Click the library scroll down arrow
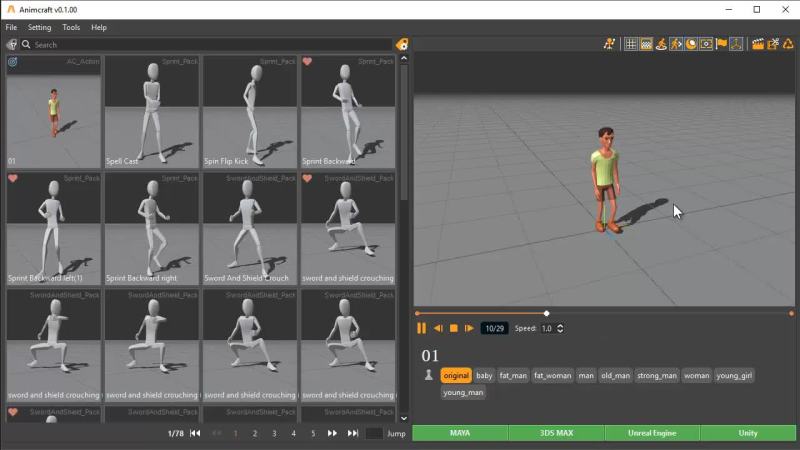This screenshot has width=800, height=450. click(404, 418)
